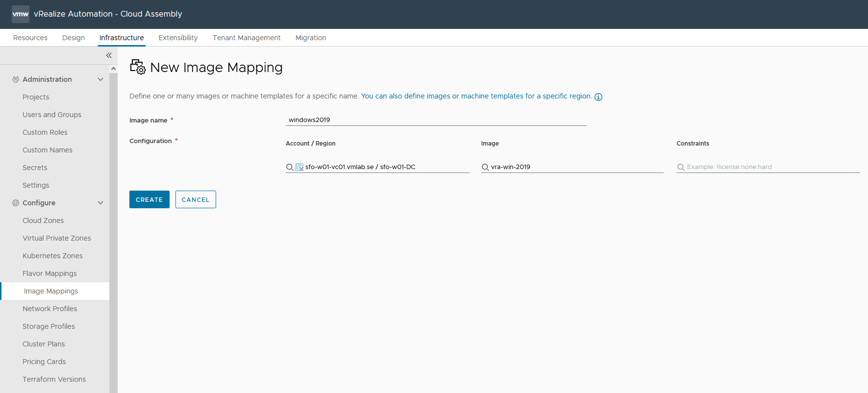This screenshot has width=868, height=393.
Task: Open the info icon after region link
Action: point(598,97)
